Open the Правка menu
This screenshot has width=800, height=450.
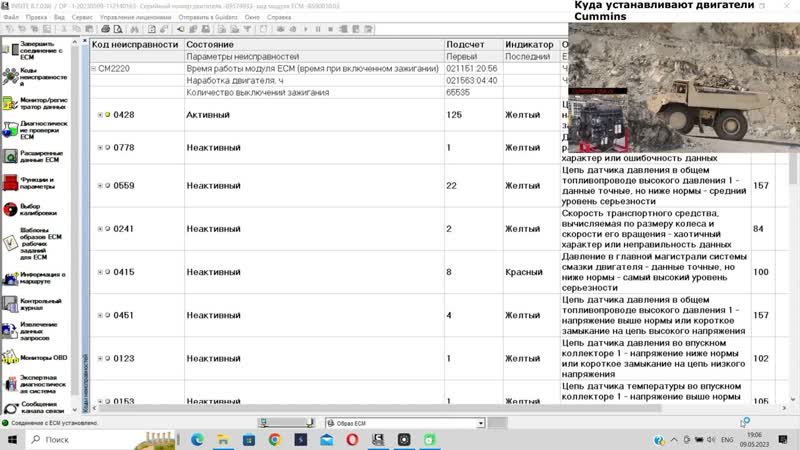pyautogui.click(x=36, y=17)
